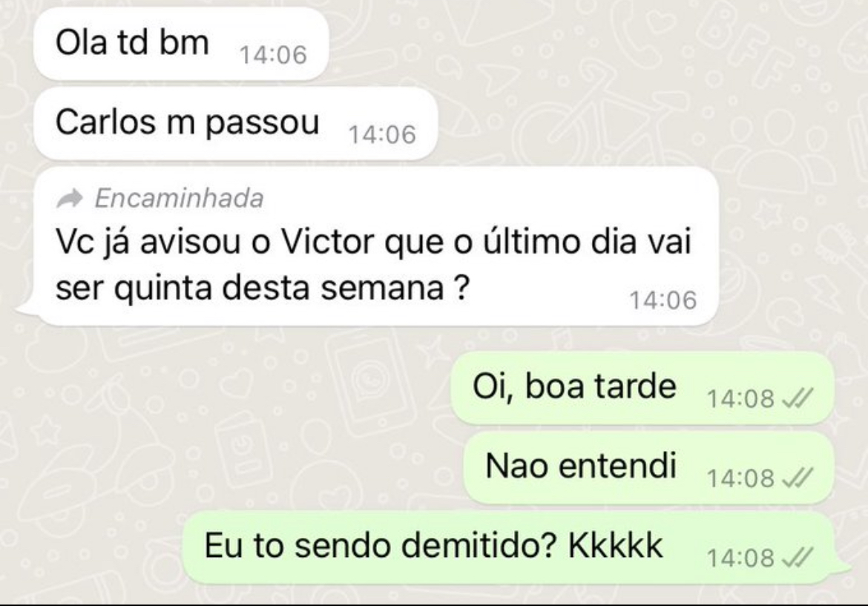Click the double checkmarks on 'Nao entendi'
This screenshot has width=868, height=606.
pos(797,477)
